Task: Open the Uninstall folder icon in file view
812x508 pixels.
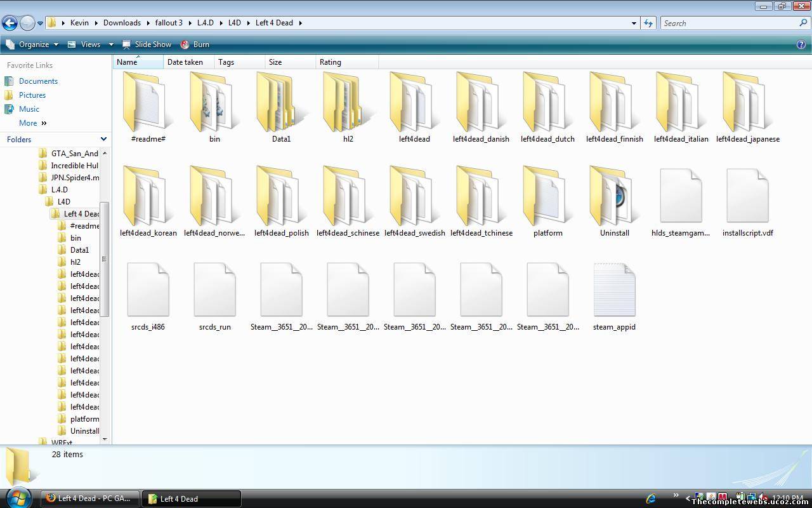Action: (614, 196)
